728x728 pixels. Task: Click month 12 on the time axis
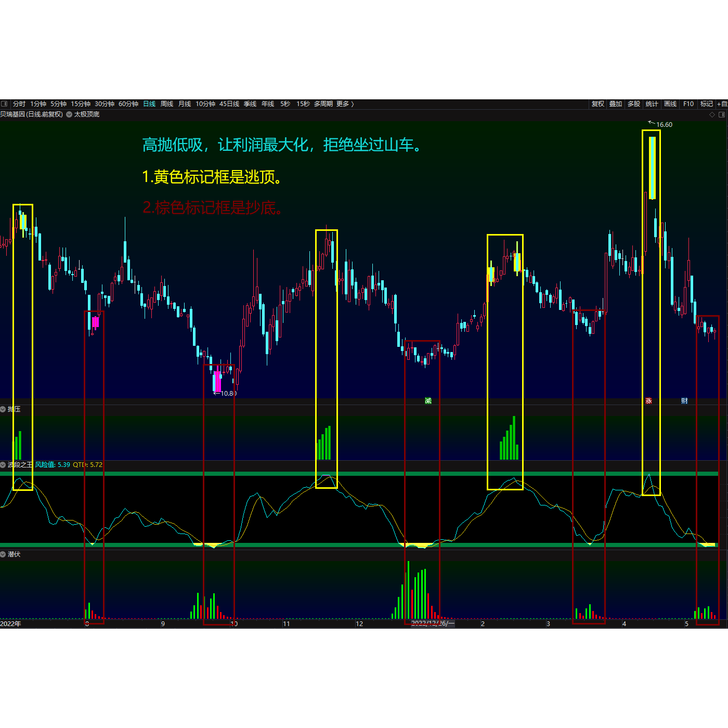pyautogui.click(x=359, y=624)
